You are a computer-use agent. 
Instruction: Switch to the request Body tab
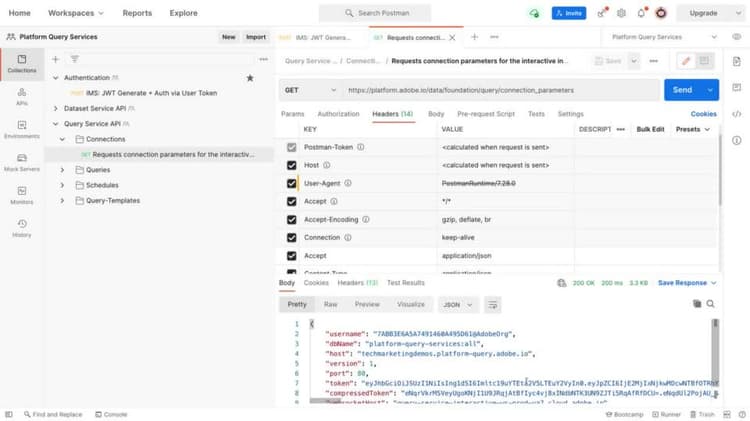(x=436, y=114)
